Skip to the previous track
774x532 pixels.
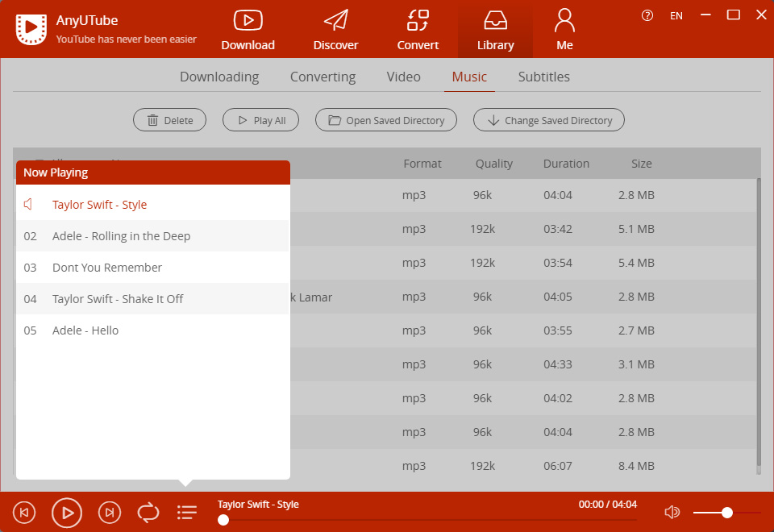pos(23,513)
